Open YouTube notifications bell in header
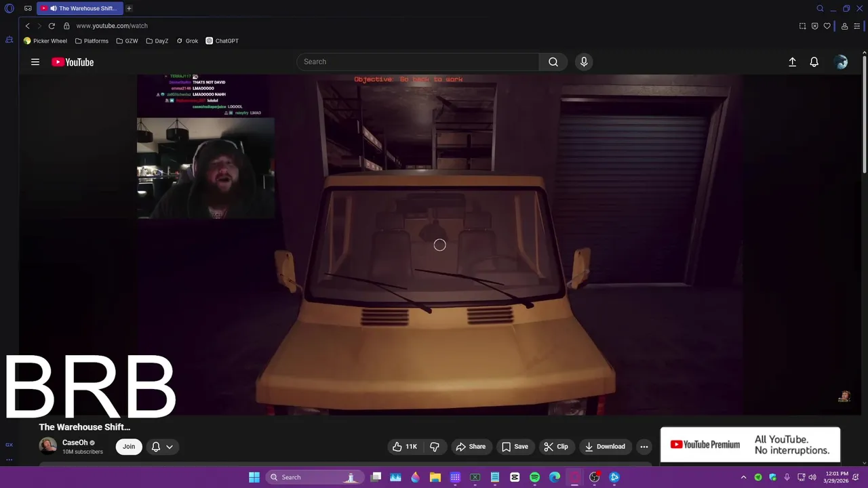Image resolution: width=868 pixels, height=488 pixels. coord(814,62)
